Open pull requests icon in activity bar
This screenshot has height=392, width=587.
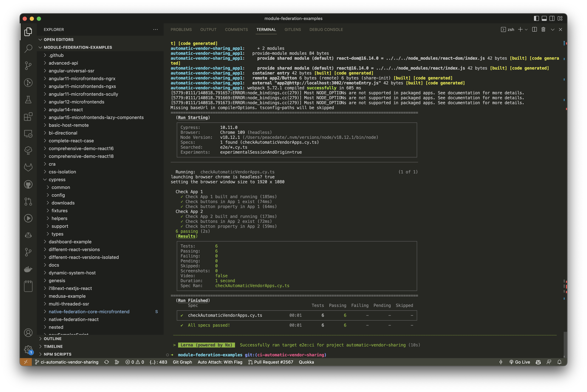point(28,201)
